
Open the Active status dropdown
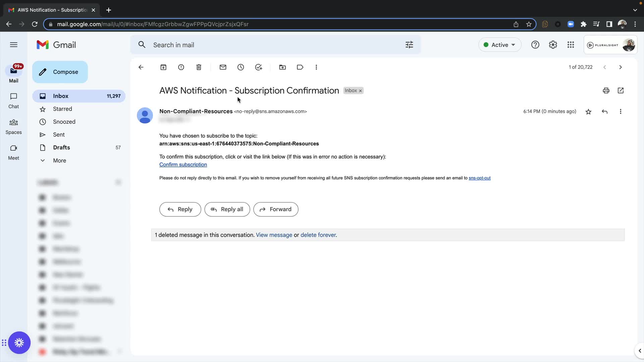(500, 45)
